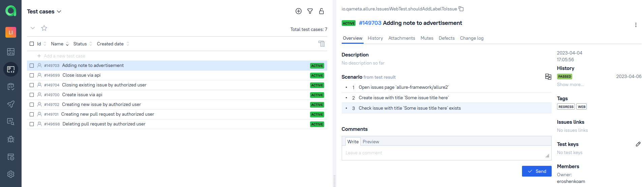This screenshot has height=187, width=644.
Task: Copy the full test name path
Action: point(461,9)
